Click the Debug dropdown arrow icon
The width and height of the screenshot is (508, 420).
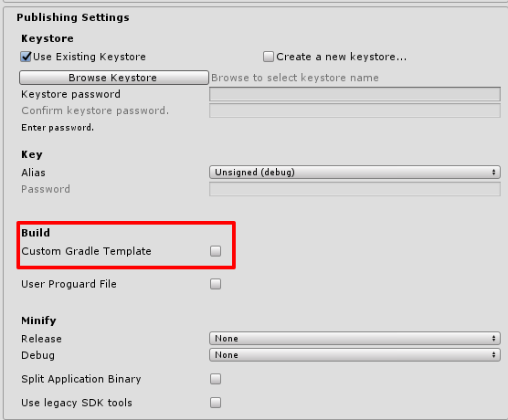click(x=493, y=355)
